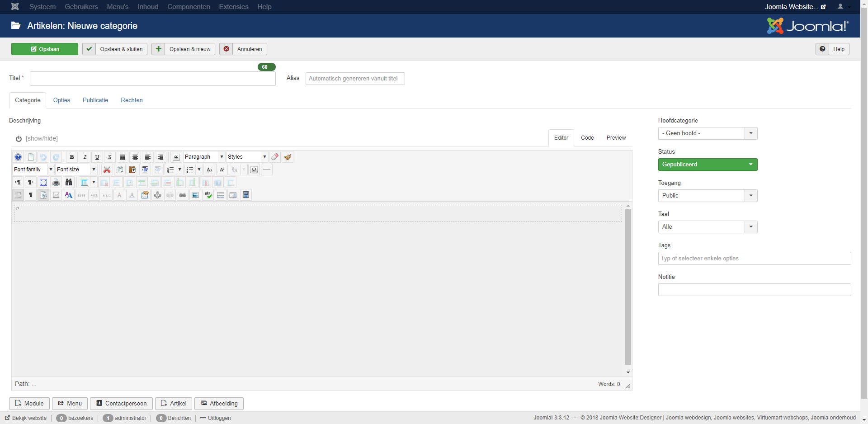Image resolution: width=868 pixels, height=424 pixels.
Task: Open the Code view tab
Action: [x=587, y=137]
